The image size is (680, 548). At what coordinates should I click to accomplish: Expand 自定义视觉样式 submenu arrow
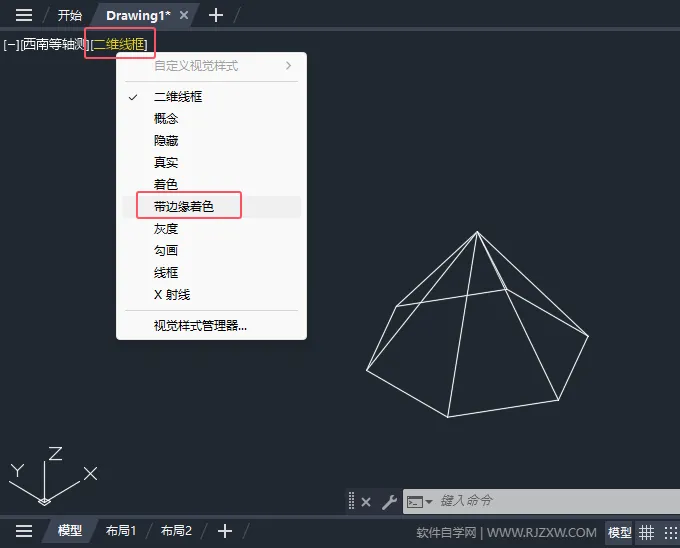click(x=288, y=66)
